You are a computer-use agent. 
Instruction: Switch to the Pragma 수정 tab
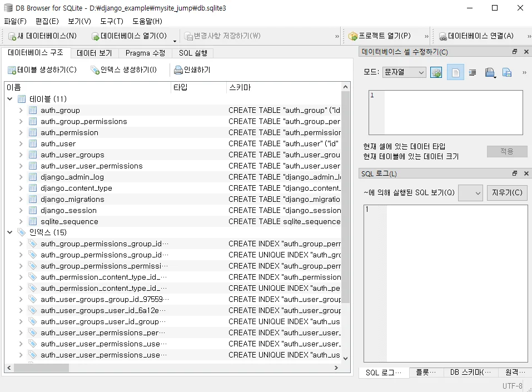tap(145, 53)
